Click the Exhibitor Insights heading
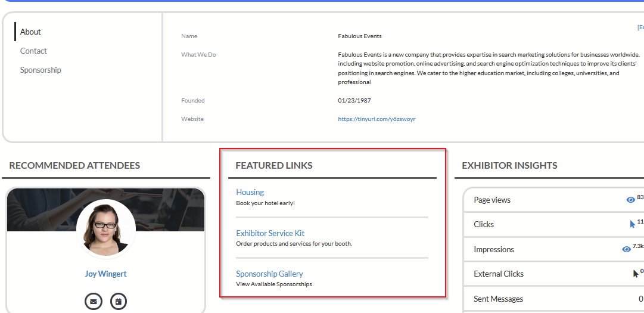This screenshot has height=313, width=644. [509, 166]
